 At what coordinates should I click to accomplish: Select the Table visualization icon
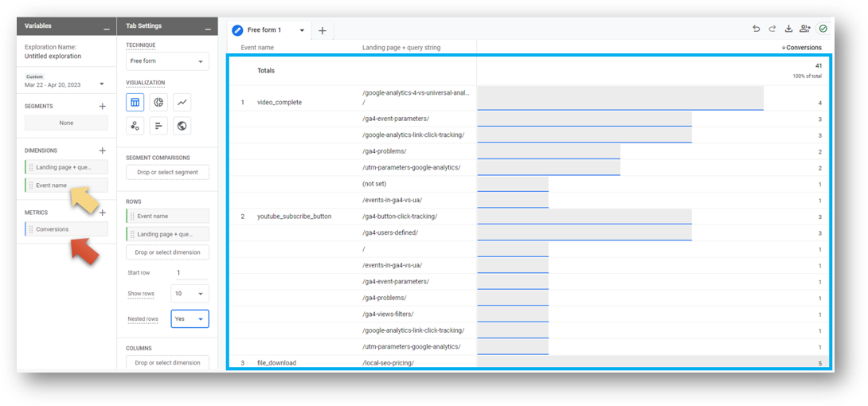[135, 102]
